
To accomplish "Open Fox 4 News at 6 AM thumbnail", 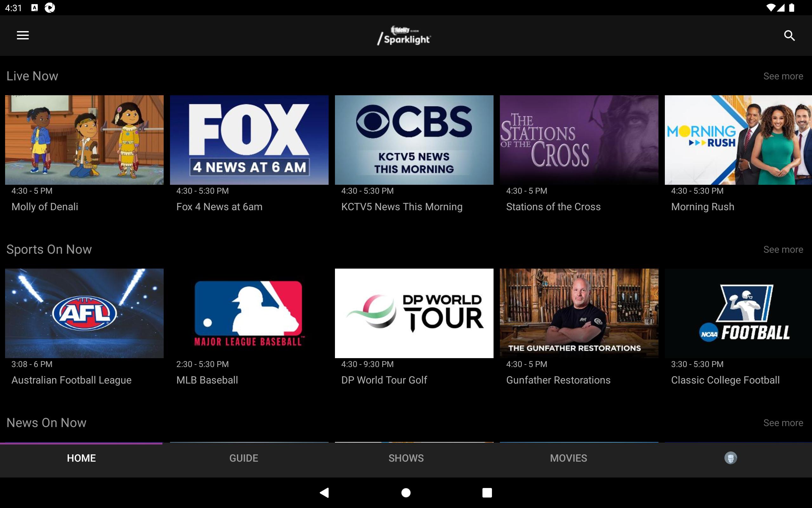I will pos(249,140).
